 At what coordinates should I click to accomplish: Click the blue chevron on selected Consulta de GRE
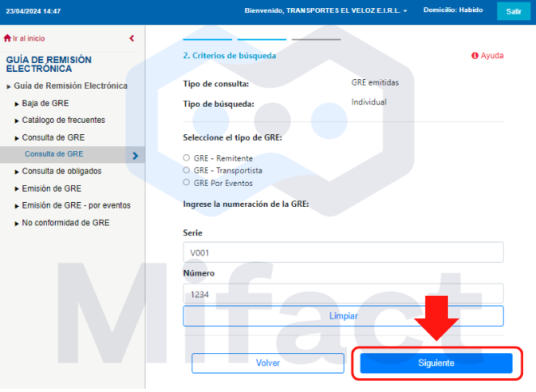coord(135,156)
